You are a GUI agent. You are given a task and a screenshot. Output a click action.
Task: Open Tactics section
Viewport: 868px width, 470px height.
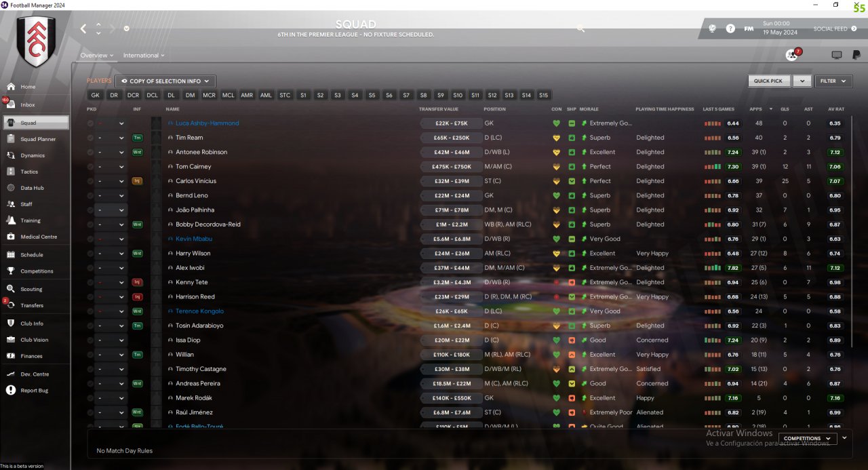pos(35,172)
